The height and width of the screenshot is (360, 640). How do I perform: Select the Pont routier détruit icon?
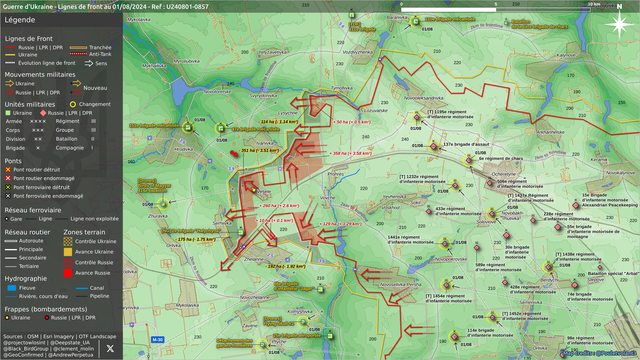8,169
